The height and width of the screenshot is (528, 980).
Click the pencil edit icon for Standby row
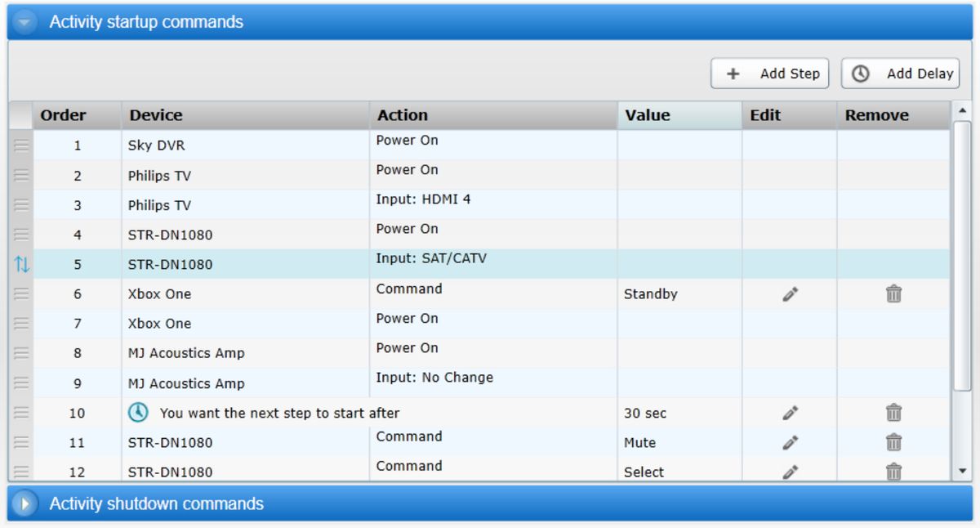(789, 294)
